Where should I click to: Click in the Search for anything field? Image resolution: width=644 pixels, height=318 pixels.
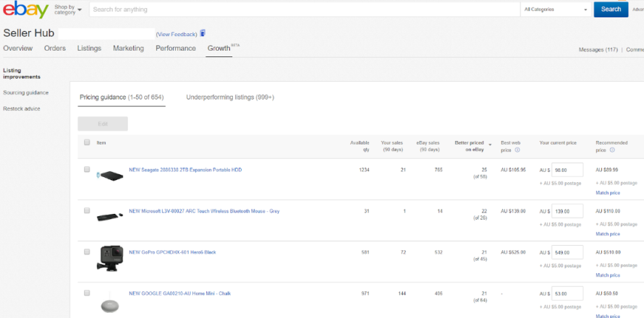[x=305, y=9]
